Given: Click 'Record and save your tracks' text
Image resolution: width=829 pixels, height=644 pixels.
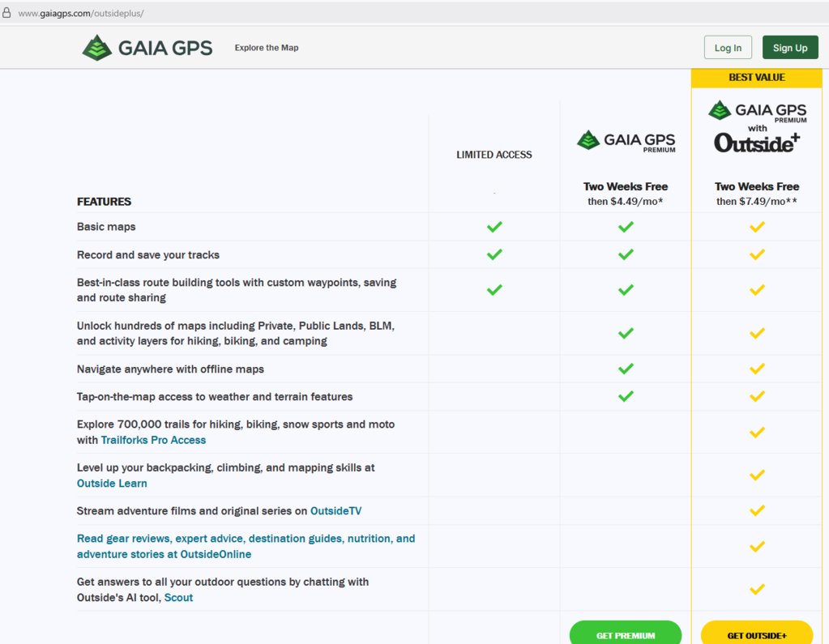Looking at the screenshot, I should pos(148,254).
